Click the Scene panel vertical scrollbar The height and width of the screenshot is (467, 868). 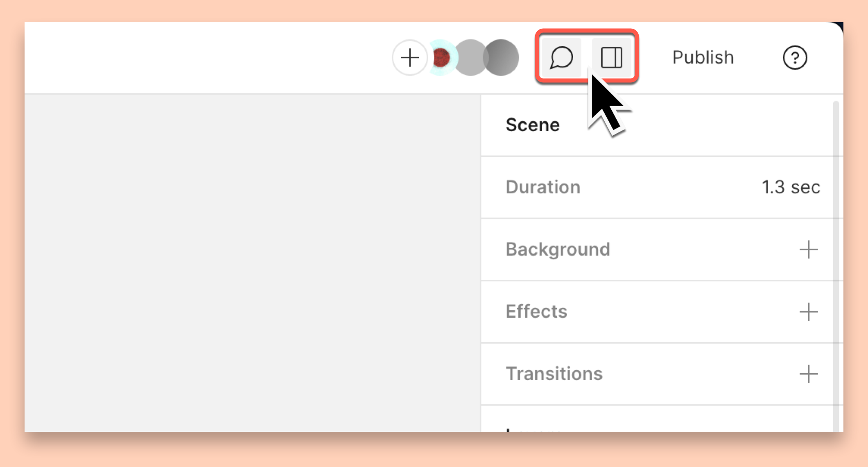[836, 266]
